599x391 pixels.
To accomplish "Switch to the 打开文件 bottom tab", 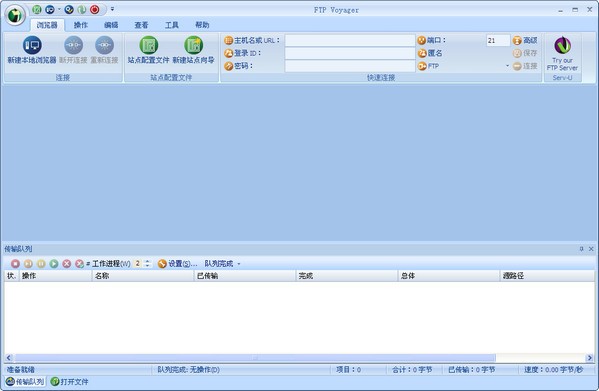I will [70, 381].
